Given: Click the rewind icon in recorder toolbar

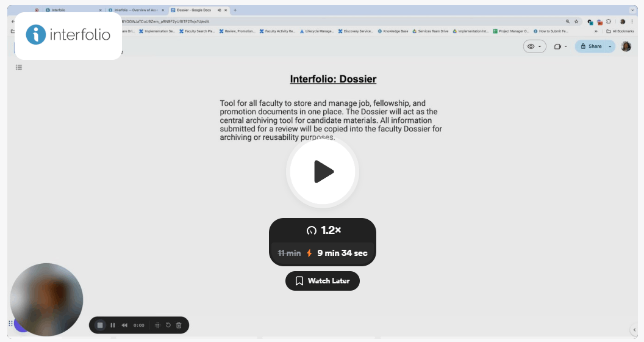Looking at the screenshot, I should pos(124,326).
